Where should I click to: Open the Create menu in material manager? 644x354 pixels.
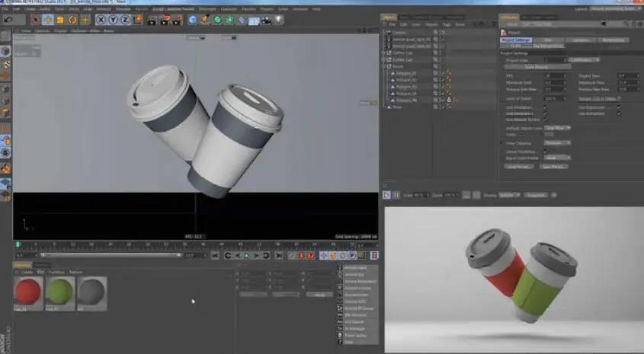(x=27, y=272)
